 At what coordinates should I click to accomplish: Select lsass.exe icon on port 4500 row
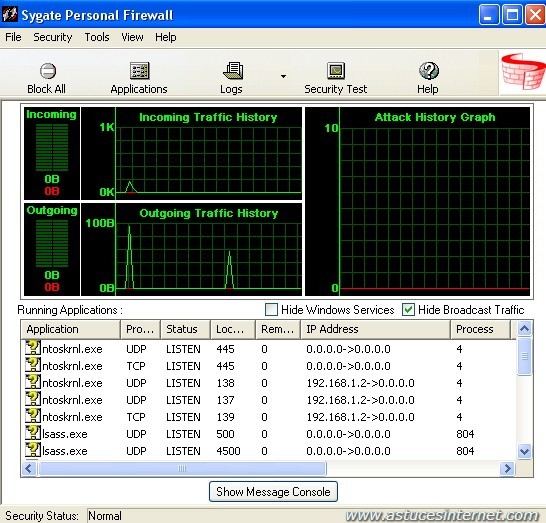pyautogui.click(x=33, y=450)
